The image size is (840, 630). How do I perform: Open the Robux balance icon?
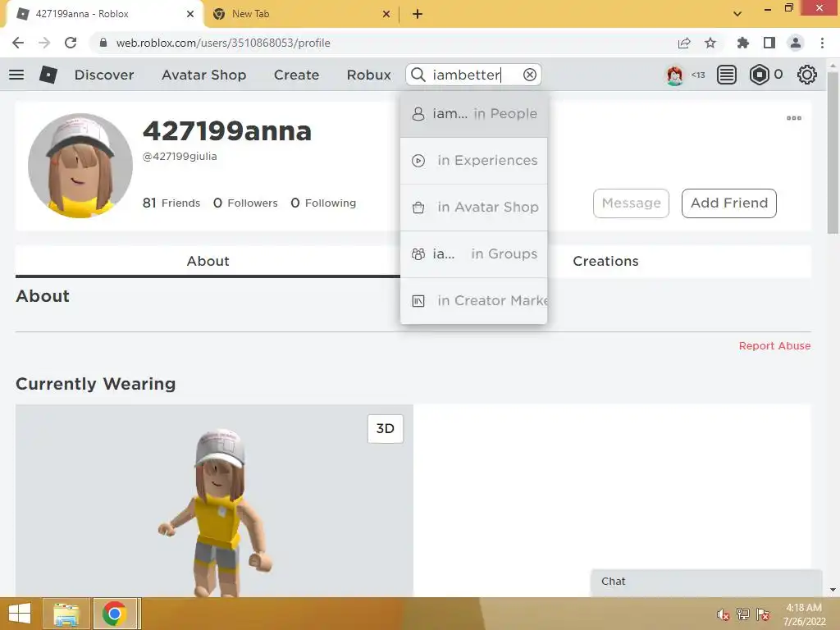click(x=759, y=75)
